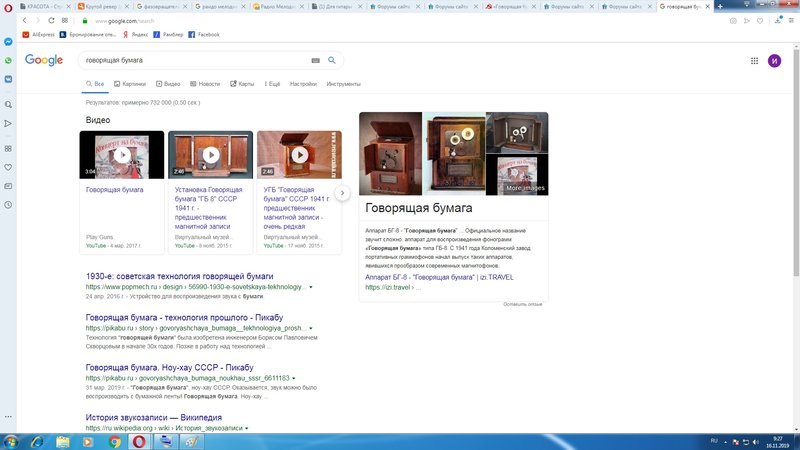Viewport: 800px width, 450px height.
Task: Open the Opera main menu logo
Action: (x=8, y=8)
